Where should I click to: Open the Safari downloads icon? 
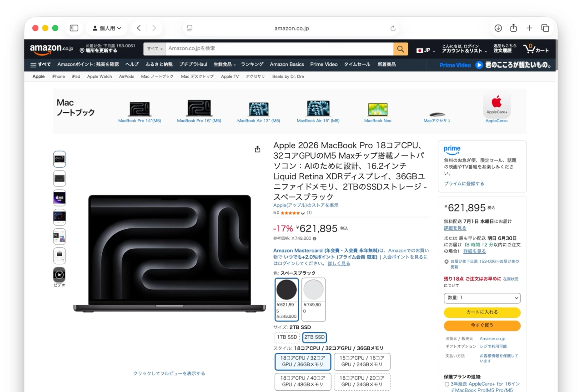click(x=498, y=28)
